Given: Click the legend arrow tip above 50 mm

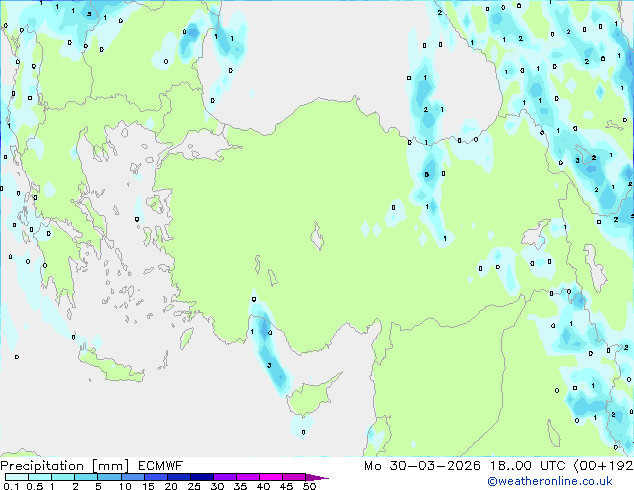Looking at the screenshot, I should click(x=318, y=477).
